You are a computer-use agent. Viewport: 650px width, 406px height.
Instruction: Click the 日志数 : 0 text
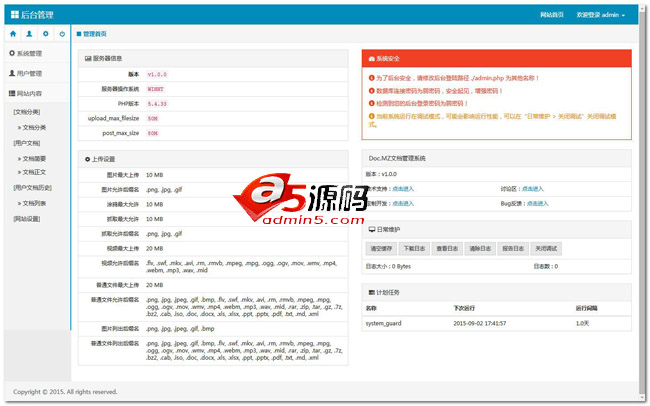[546, 267]
